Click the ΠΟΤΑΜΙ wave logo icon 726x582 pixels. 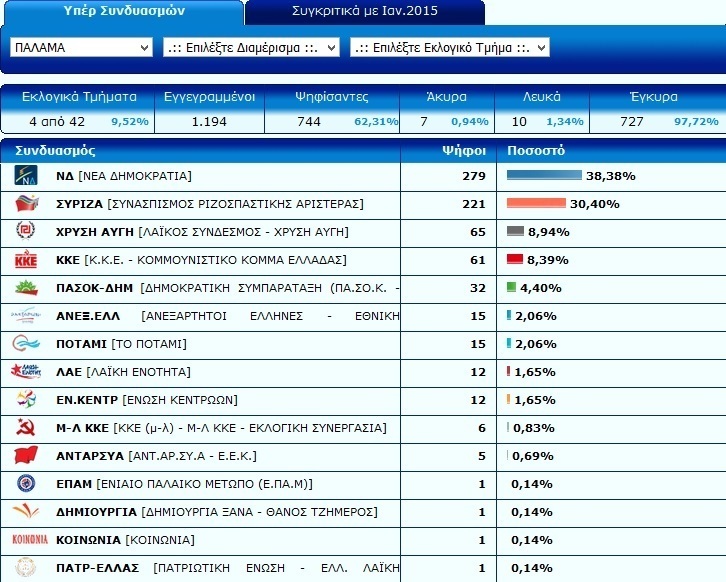pyautogui.click(x=26, y=344)
